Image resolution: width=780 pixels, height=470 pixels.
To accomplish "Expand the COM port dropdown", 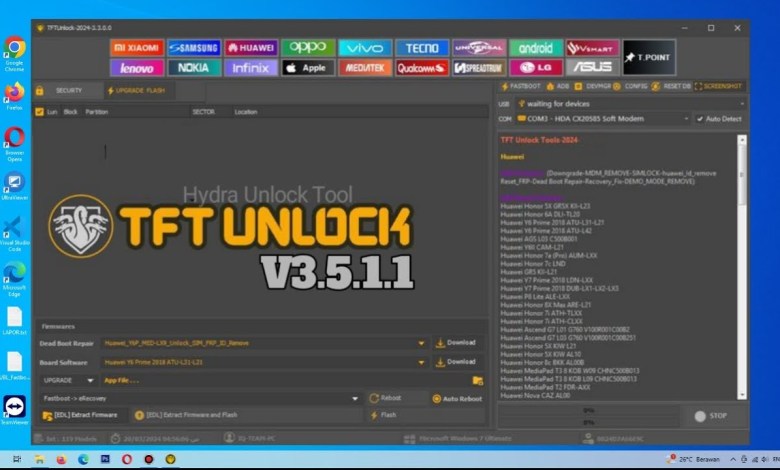I will 686,118.
